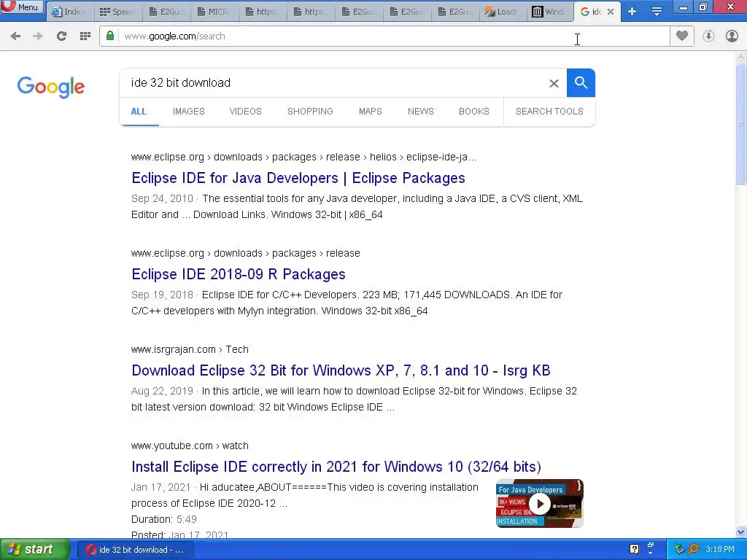Go forward to the next page

tap(38, 36)
